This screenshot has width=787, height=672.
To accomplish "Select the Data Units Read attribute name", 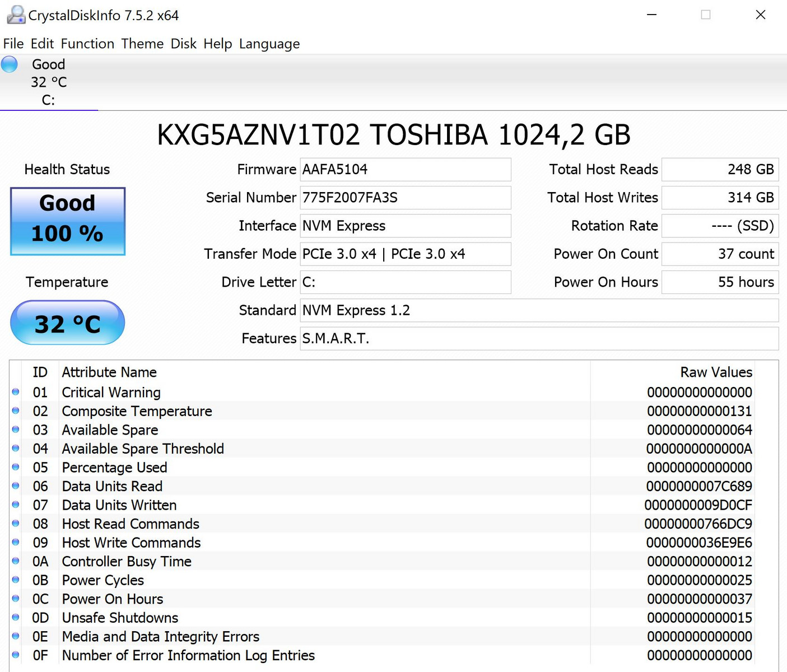I will point(112,486).
